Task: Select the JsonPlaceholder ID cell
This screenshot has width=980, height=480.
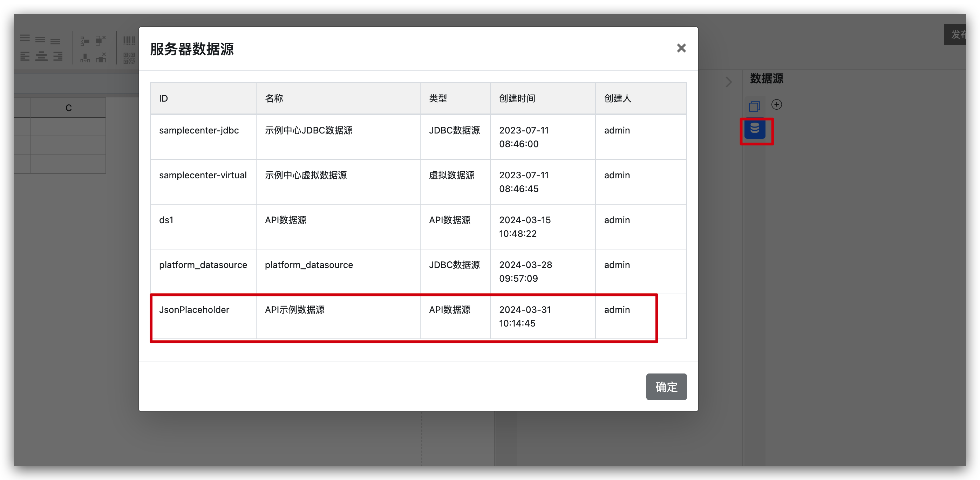Action: point(203,316)
